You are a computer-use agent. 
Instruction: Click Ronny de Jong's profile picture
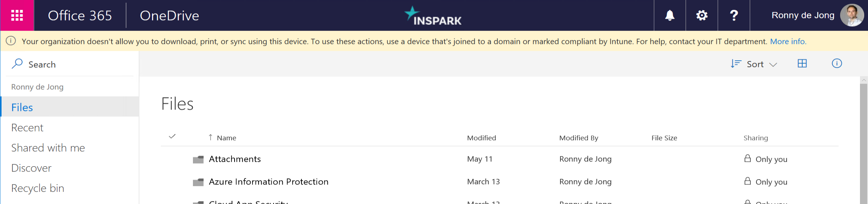(x=852, y=15)
